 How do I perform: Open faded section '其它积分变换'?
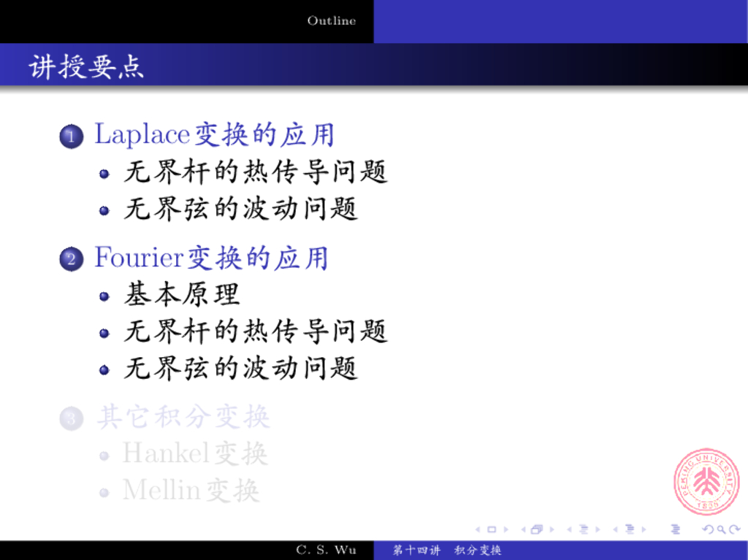[x=183, y=417]
